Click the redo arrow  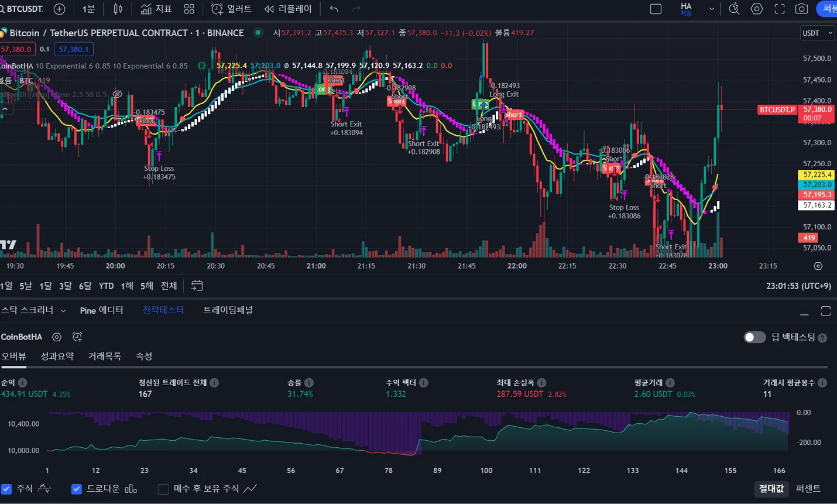pos(356,9)
